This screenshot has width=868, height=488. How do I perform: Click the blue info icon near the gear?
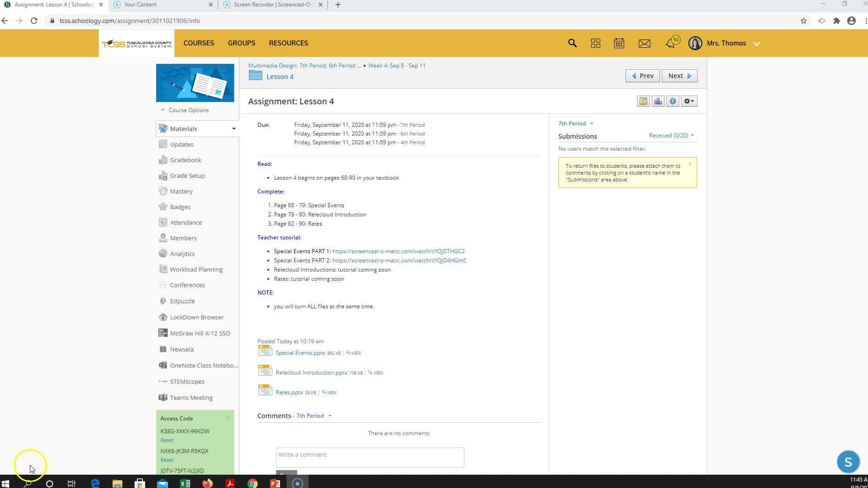click(673, 101)
